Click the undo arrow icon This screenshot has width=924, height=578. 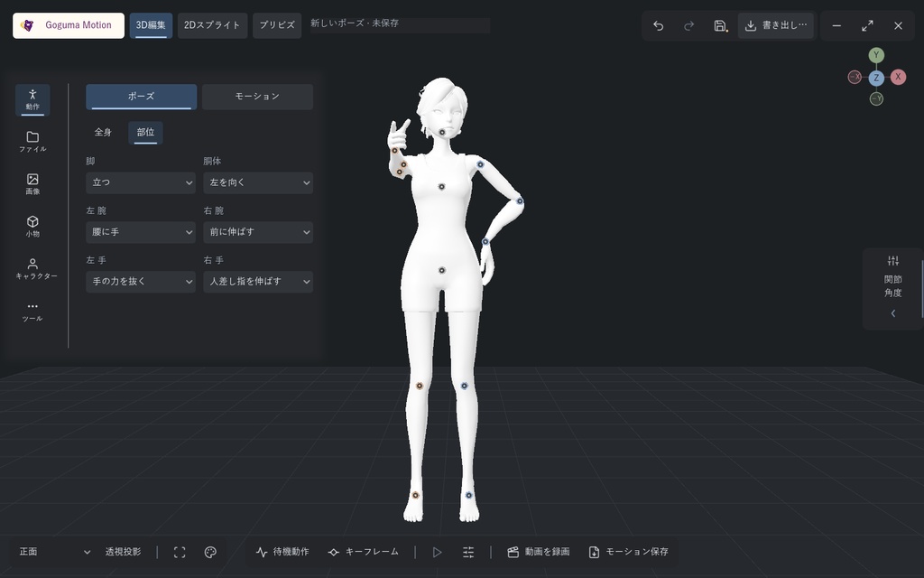click(658, 26)
